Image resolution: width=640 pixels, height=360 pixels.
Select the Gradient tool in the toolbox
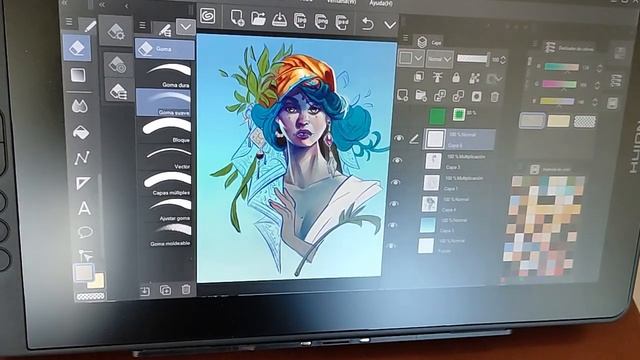[x=78, y=76]
